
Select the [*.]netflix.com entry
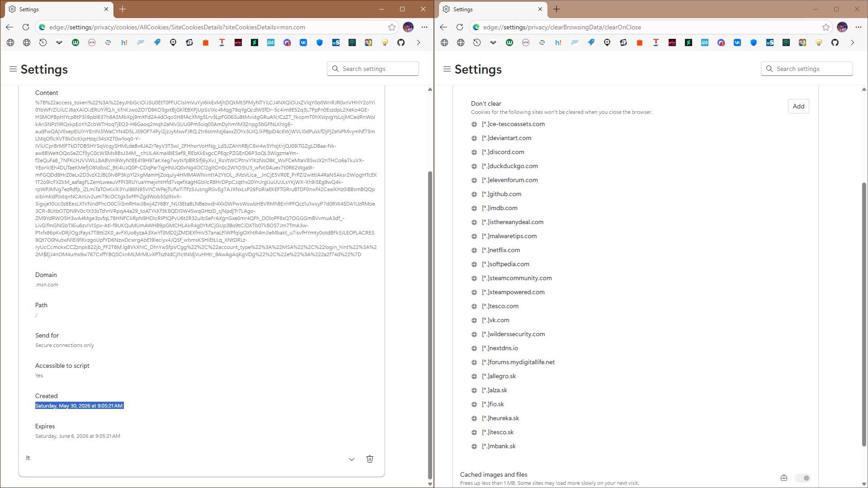(500, 250)
